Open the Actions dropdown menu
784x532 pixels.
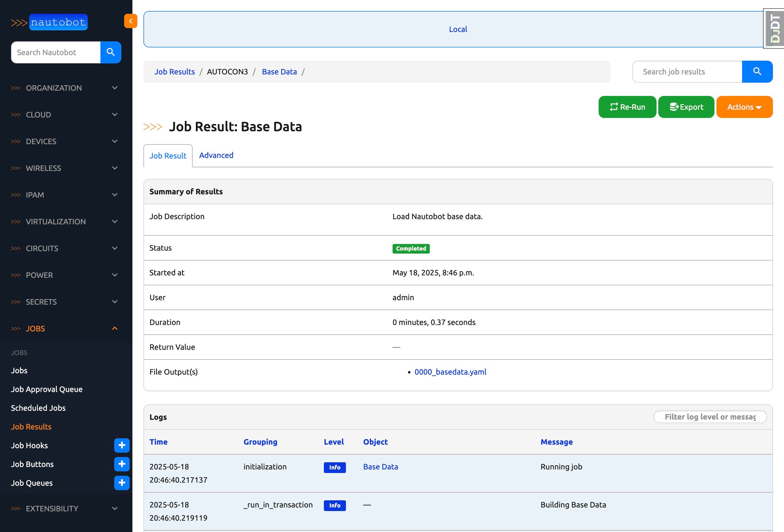pyautogui.click(x=744, y=107)
